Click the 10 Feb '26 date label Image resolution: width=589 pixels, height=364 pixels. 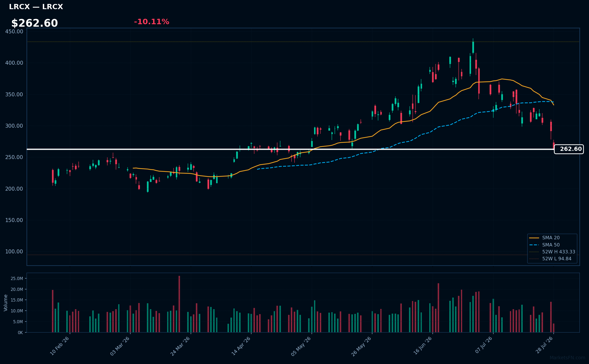tap(60, 346)
